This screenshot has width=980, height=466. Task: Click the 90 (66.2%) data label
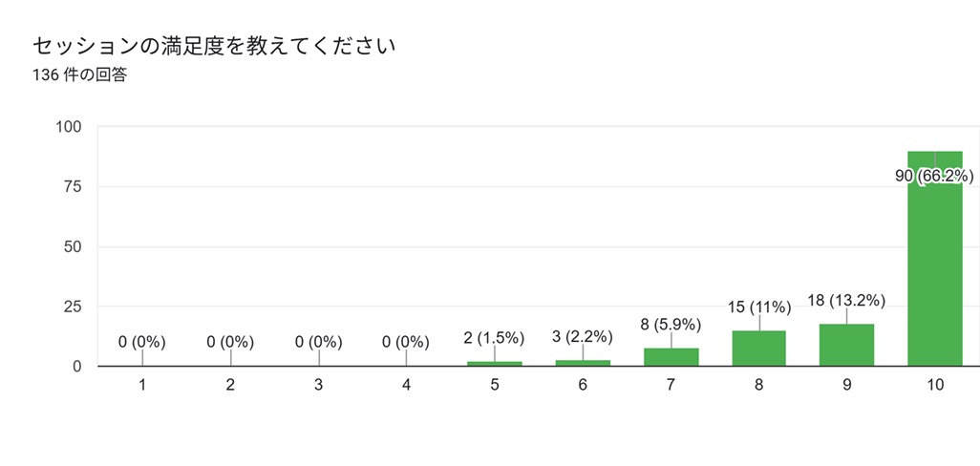[934, 177]
